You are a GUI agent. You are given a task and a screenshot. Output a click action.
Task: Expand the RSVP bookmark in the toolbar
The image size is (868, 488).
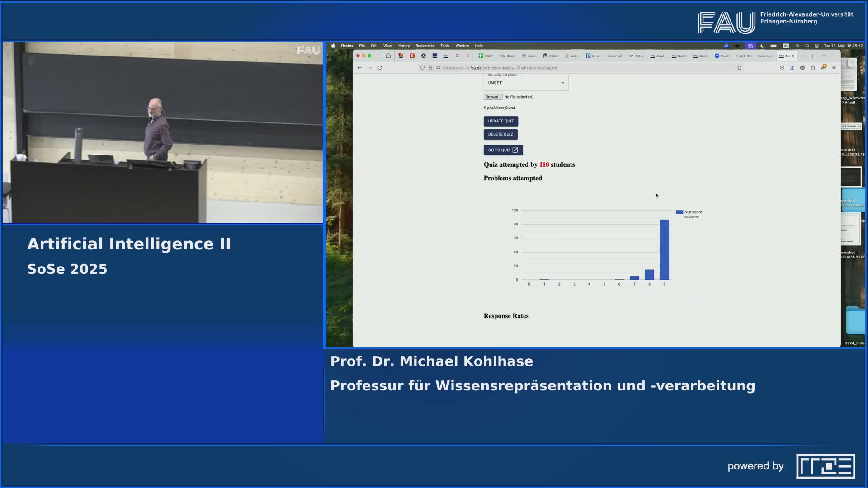coord(485,56)
